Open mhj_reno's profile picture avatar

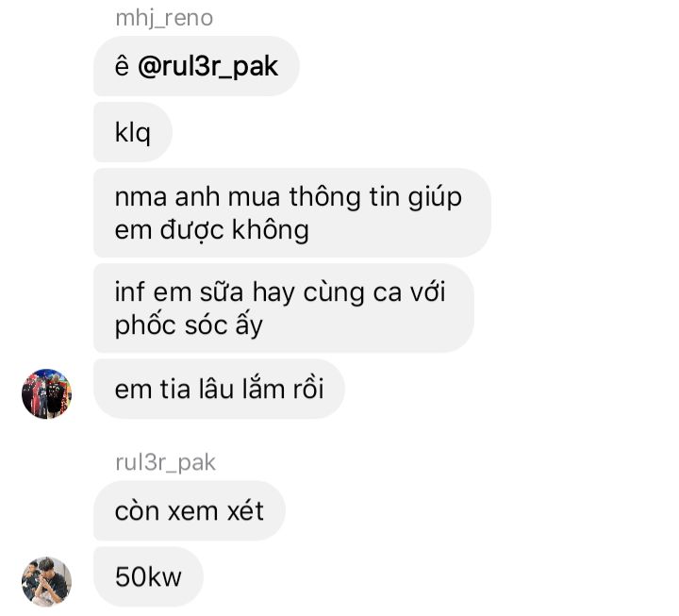coord(47,393)
